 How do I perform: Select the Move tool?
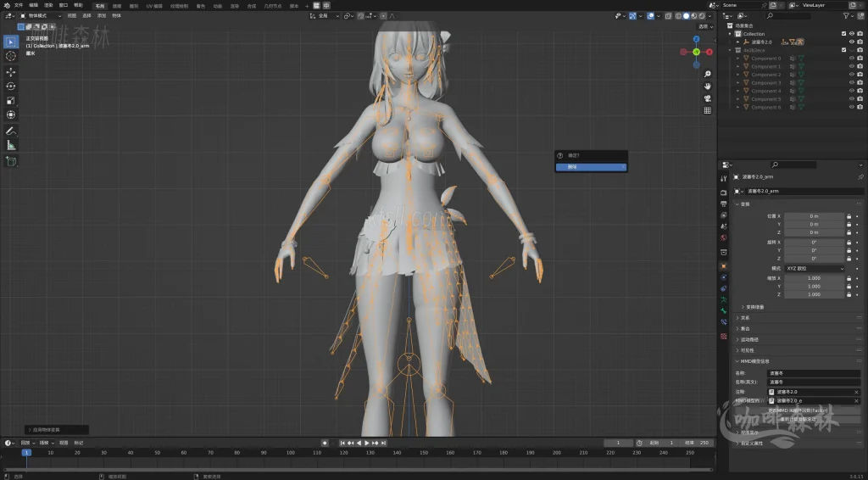10,72
